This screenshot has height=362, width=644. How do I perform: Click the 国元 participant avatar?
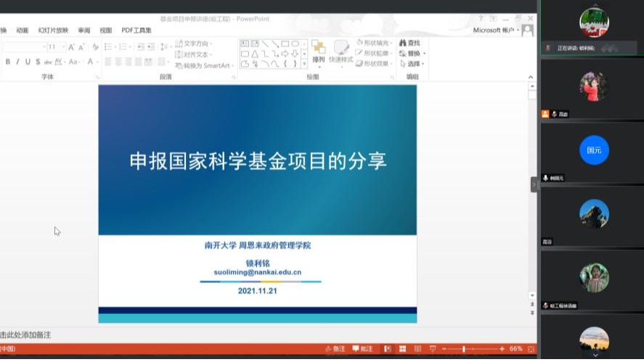(x=593, y=150)
